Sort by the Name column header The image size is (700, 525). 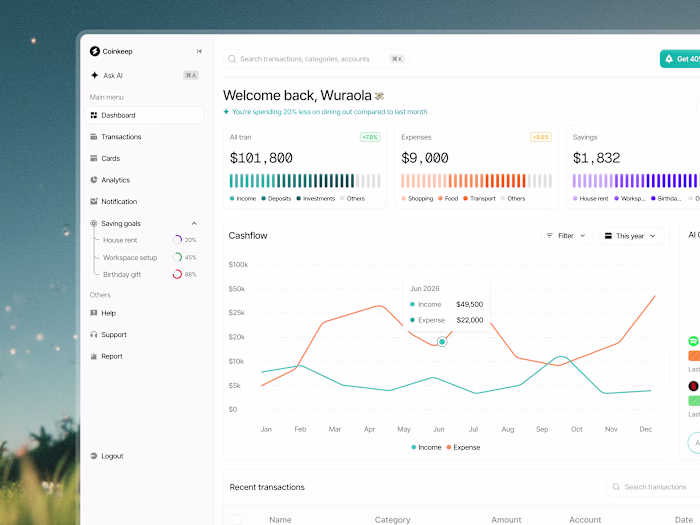tap(280, 520)
